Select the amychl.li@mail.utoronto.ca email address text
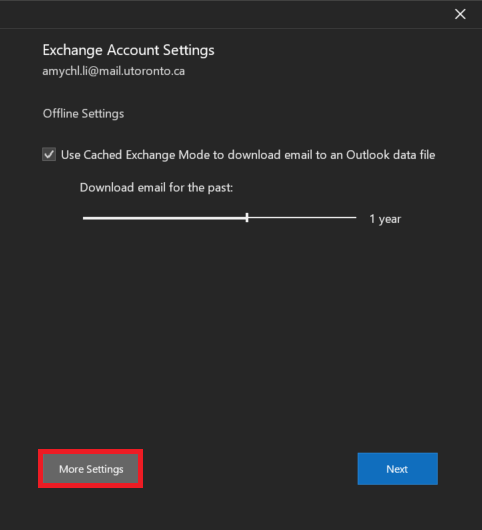This screenshot has height=530, width=482. click(x=114, y=71)
